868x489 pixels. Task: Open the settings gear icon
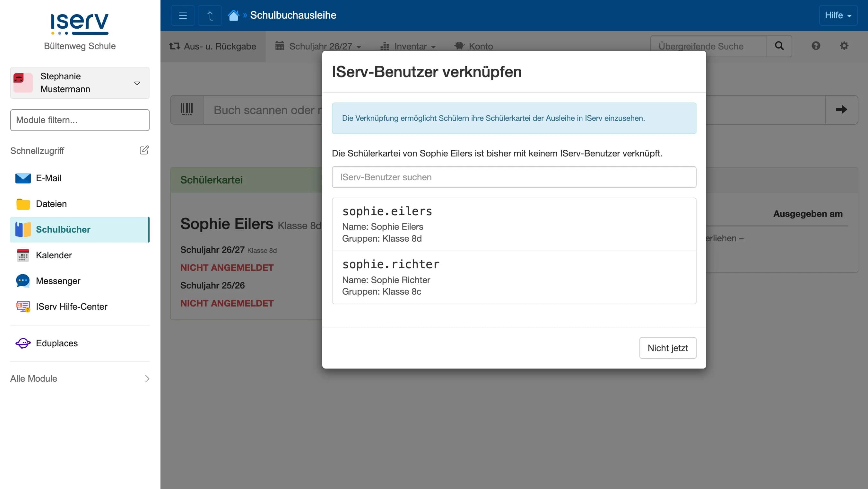pos(844,46)
